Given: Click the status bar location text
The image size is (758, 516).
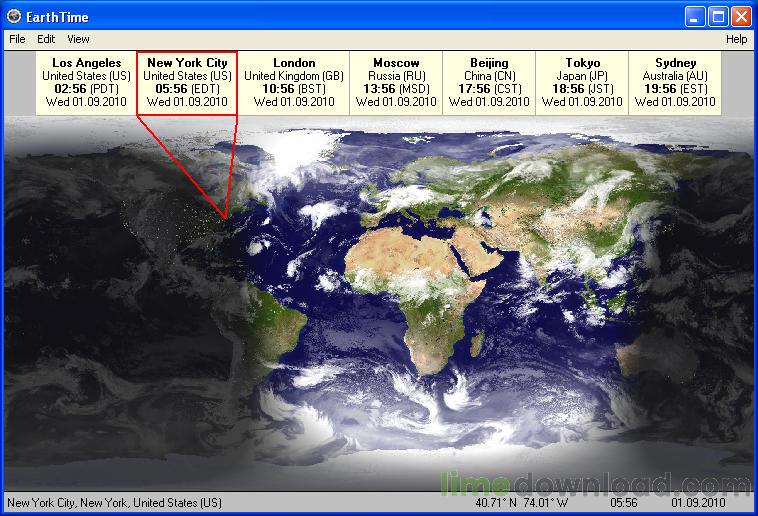Looking at the screenshot, I should [114, 503].
